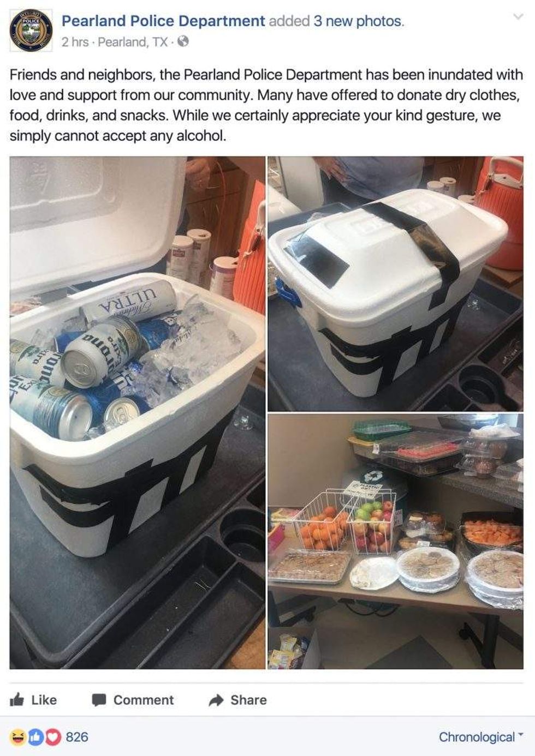Open the photo of open beer cooler
The height and width of the screenshot is (756, 535).
tap(138, 413)
